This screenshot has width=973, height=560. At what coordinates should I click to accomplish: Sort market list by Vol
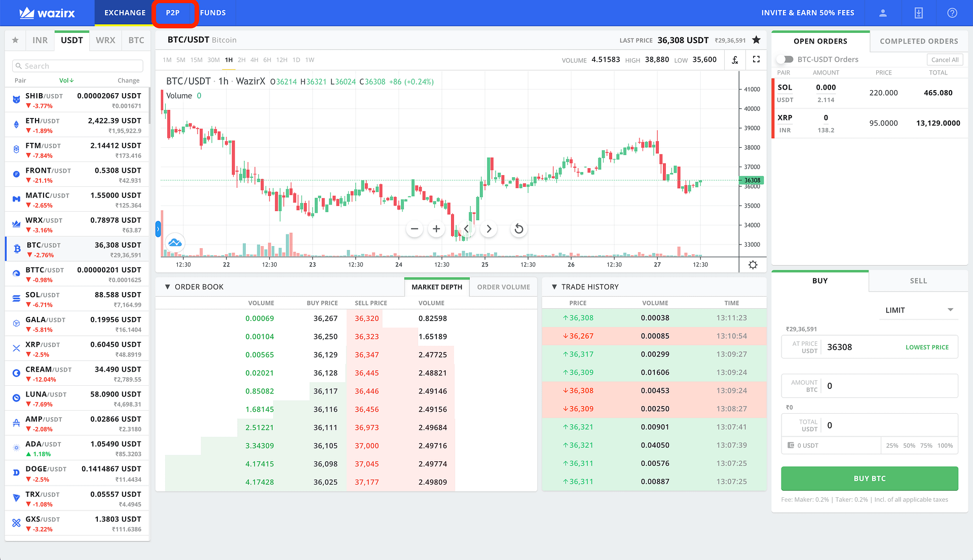(x=66, y=81)
